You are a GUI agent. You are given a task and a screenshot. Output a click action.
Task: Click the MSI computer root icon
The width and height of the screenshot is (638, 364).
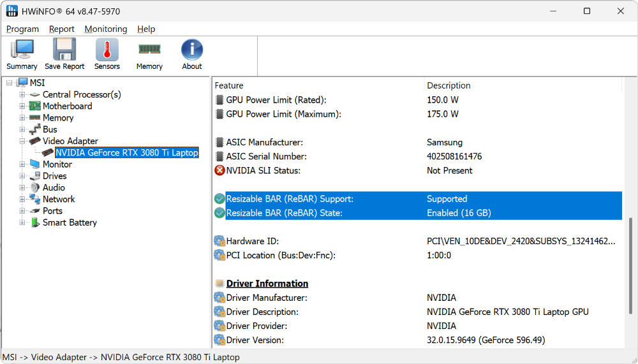point(22,83)
